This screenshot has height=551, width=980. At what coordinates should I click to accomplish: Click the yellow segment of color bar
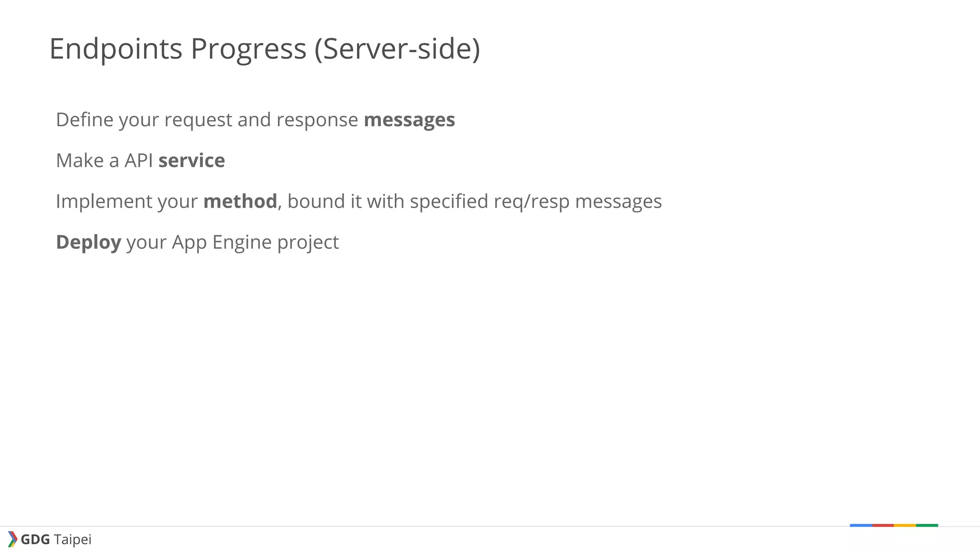tap(905, 525)
